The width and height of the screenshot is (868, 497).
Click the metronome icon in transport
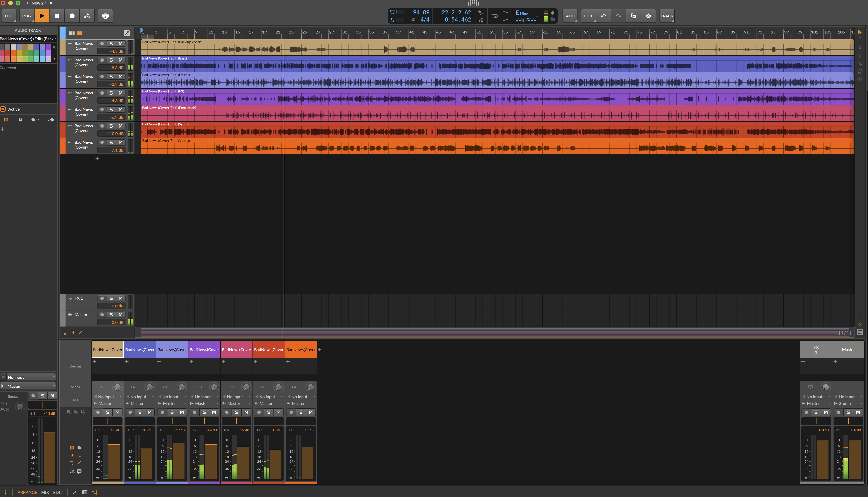coord(413,20)
